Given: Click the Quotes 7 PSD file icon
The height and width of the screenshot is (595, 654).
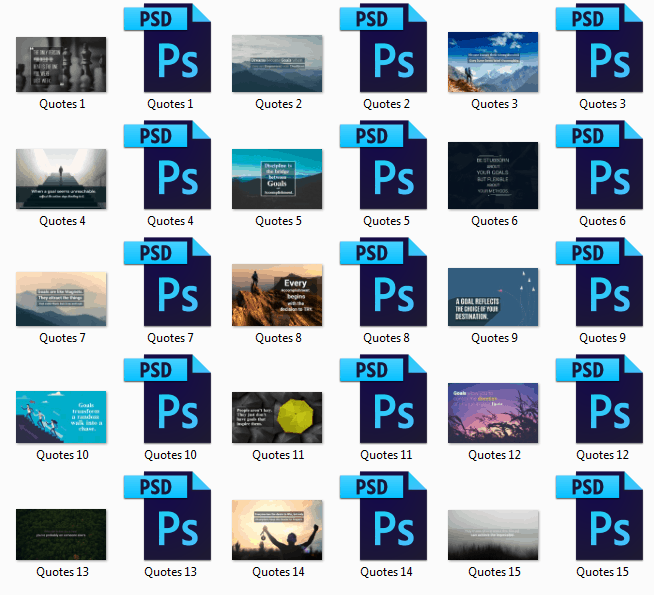Looking at the screenshot, I should coord(170,283).
